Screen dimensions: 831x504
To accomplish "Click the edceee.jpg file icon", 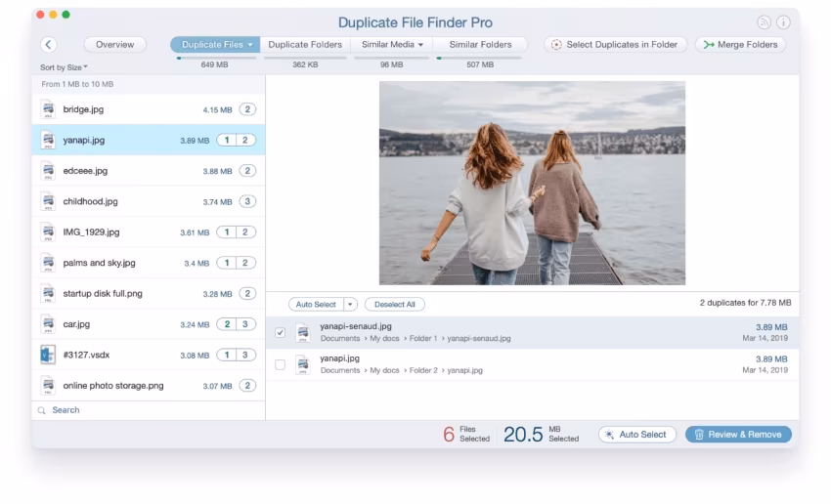I will click(x=48, y=171).
